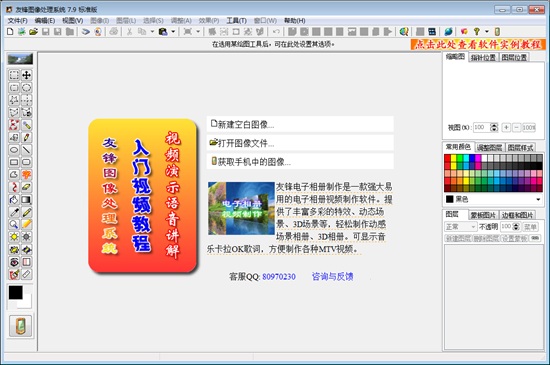Click the scanner acquire toolbar icon
Screen dimensions: 550x365
pyautogui.click(x=86, y=32)
